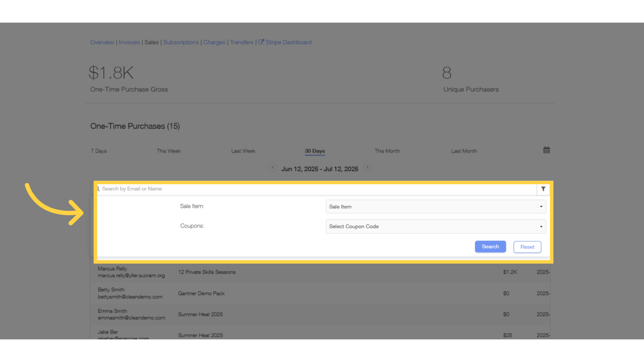
Task: Click bettysmith@cleandemo.com email
Action: tap(130, 297)
